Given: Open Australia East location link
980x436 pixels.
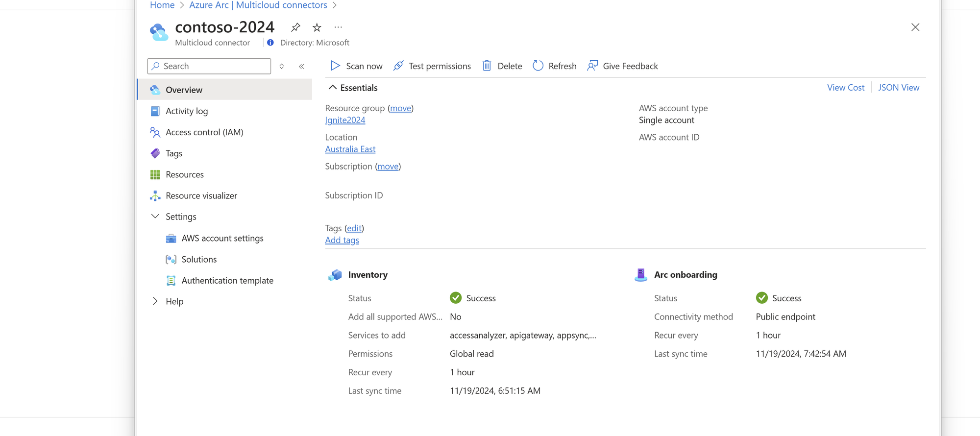Looking at the screenshot, I should 350,149.
